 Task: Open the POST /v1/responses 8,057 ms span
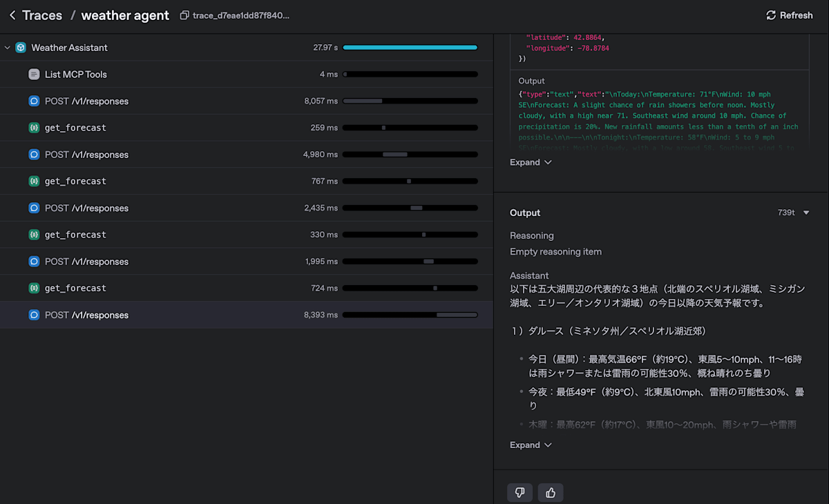(x=247, y=101)
